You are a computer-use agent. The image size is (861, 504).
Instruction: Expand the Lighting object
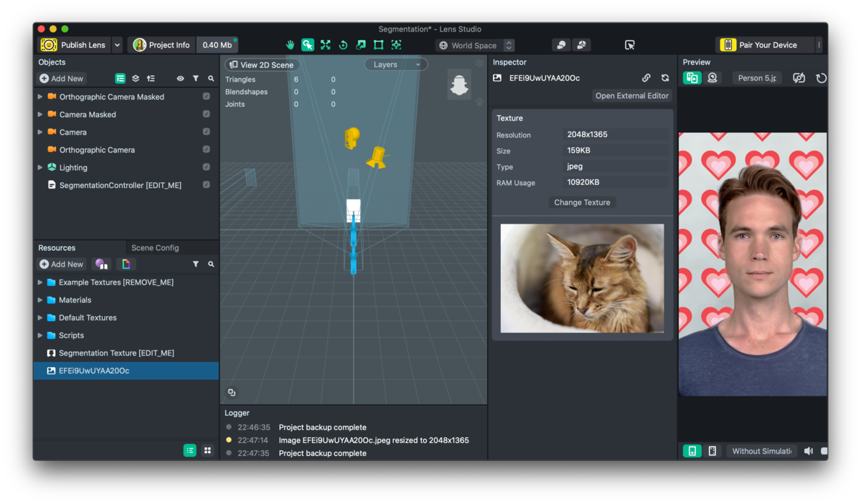click(x=40, y=167)
